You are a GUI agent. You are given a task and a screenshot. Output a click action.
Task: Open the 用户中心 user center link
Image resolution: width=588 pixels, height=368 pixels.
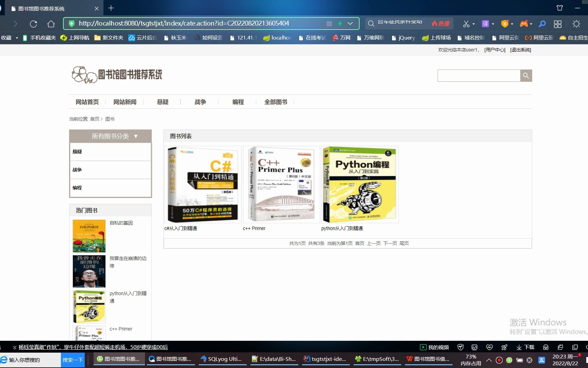[x=495, y=50]
